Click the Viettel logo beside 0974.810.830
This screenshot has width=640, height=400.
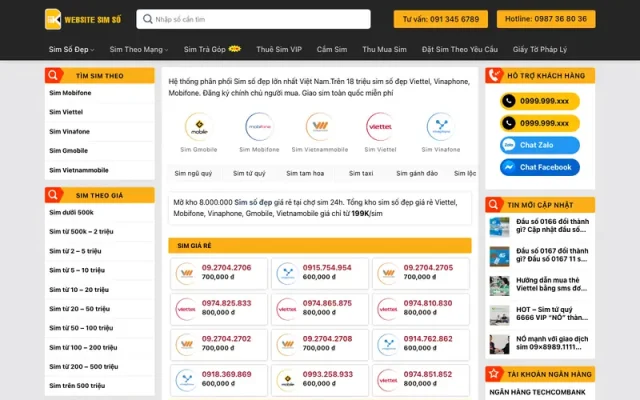(x=388, y=309)
